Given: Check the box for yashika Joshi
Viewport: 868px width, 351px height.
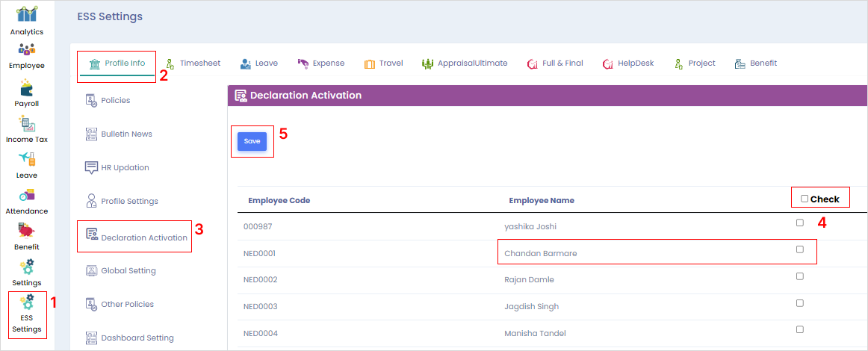Looking at the screenshot, I should pyautogui.click(x=800, y=223).
